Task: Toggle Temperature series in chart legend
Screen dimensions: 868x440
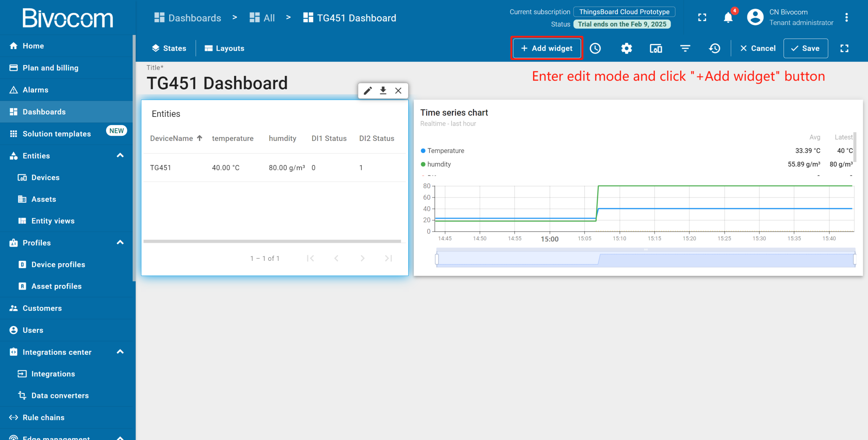Action: click(x=445, y=151)
